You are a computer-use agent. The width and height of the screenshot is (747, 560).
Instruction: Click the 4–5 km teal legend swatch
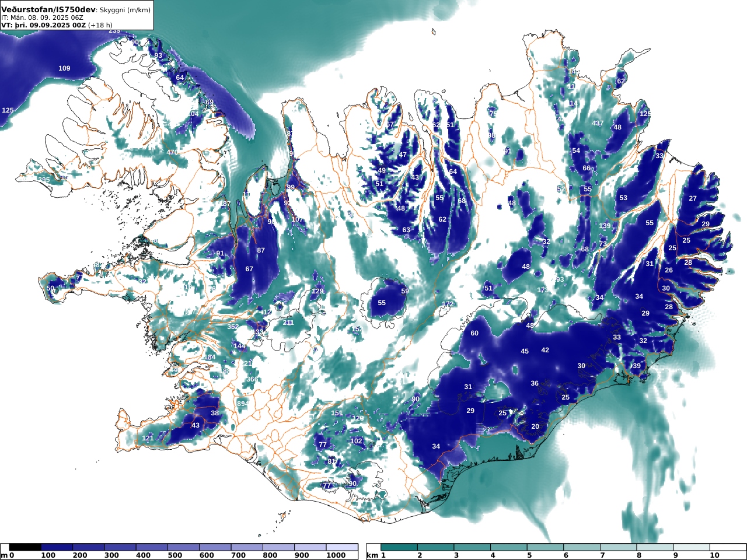(509, 547)
